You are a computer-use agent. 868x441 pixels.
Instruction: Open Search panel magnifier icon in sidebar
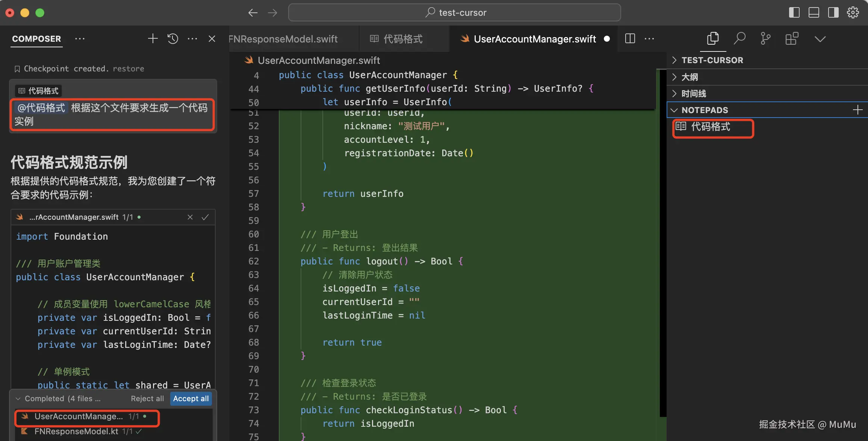[739, 38]
